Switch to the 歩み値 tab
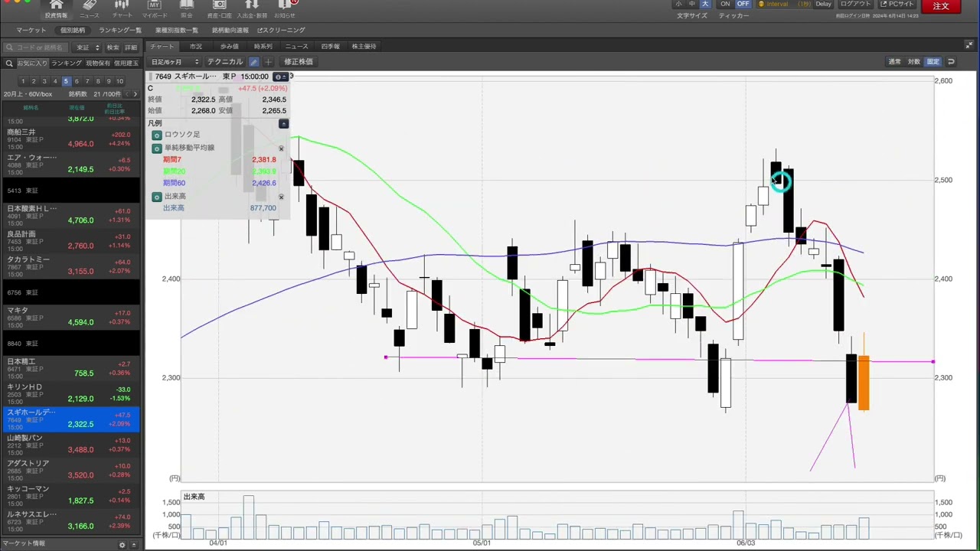Screen dimensions: 980x551 230,46
